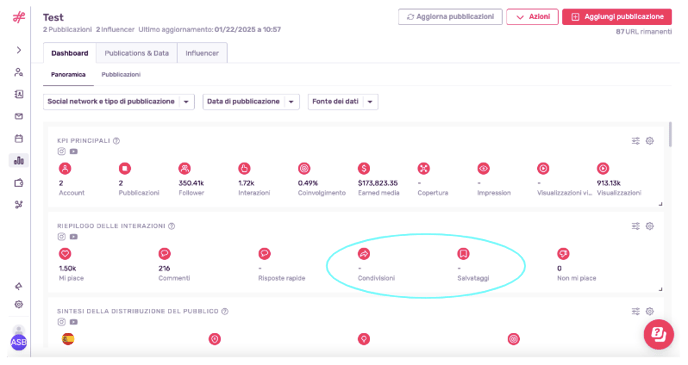Expand the Data di pubblicazione dropdown

coord(251,101)
